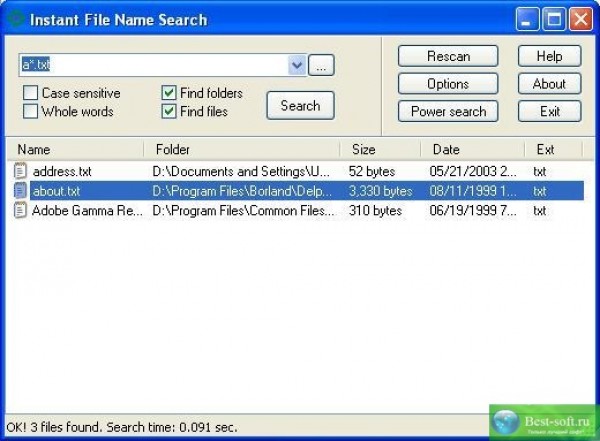Click the txt extension cell of address.txt

[x=540, y=172]
